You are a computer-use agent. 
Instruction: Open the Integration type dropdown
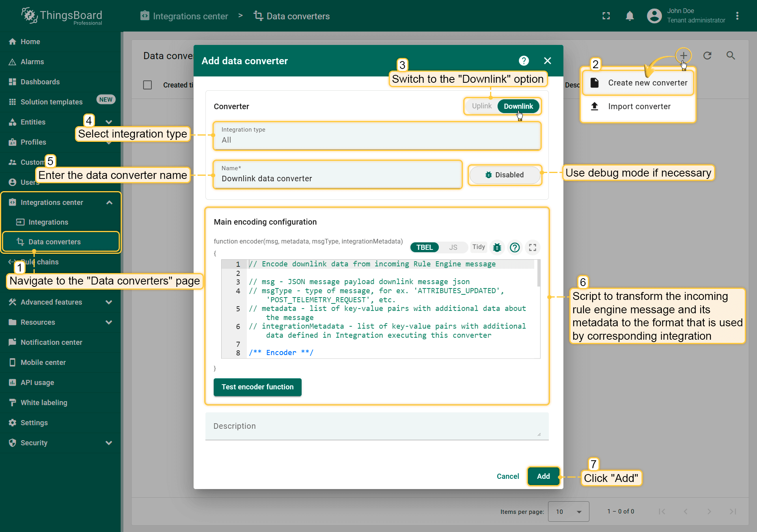pos(377,136)
